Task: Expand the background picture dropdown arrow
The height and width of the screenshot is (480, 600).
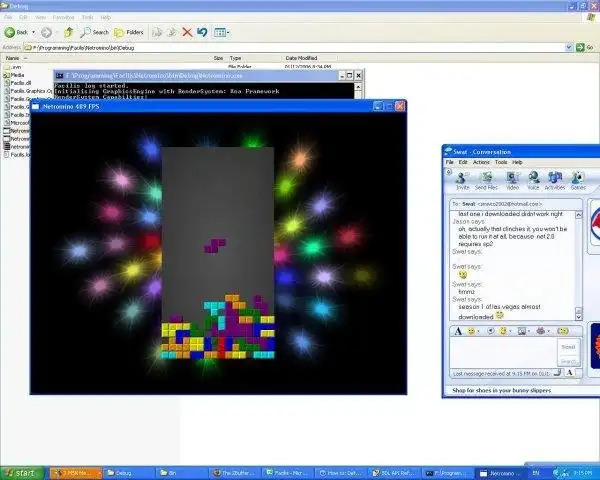Action: tap(529, 331)
